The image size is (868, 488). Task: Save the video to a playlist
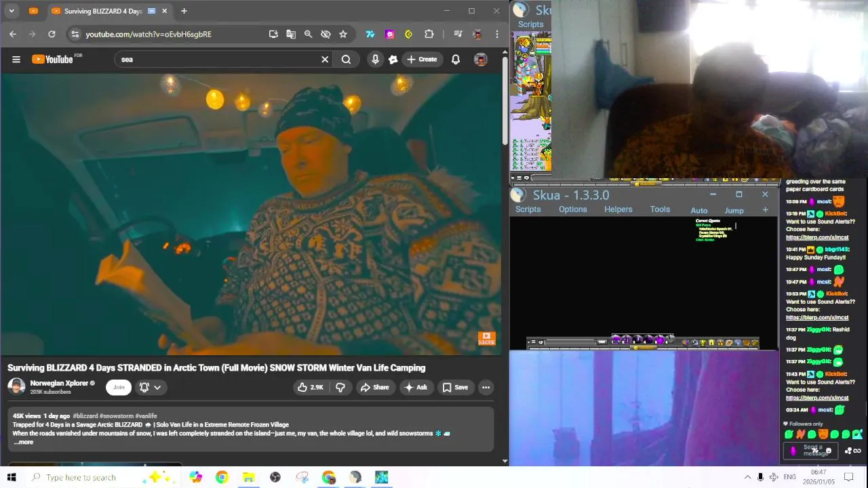coord(455,387)
